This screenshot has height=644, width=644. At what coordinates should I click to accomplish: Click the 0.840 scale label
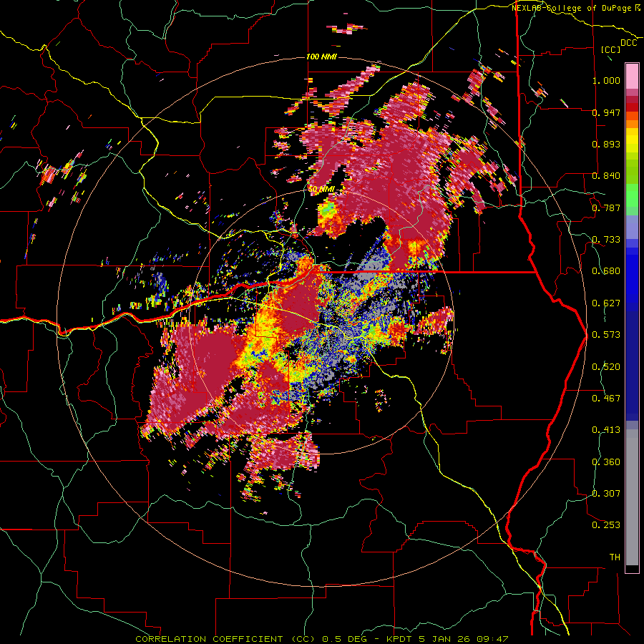(x=606, y=176)
